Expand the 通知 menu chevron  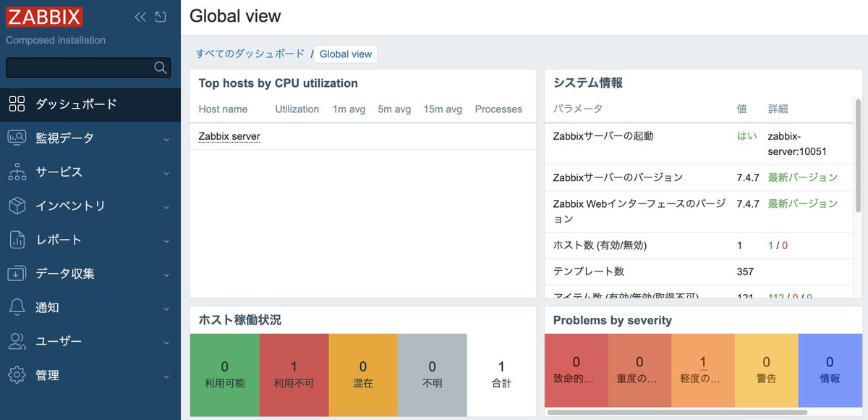166,309
